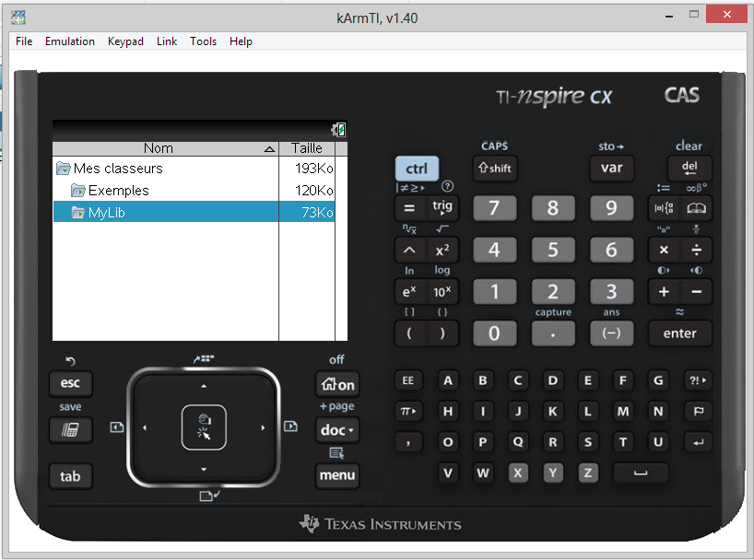Click the touchpad up arrow
The image size is (754, 560).
pyautogui.click(x=204, y=386)
